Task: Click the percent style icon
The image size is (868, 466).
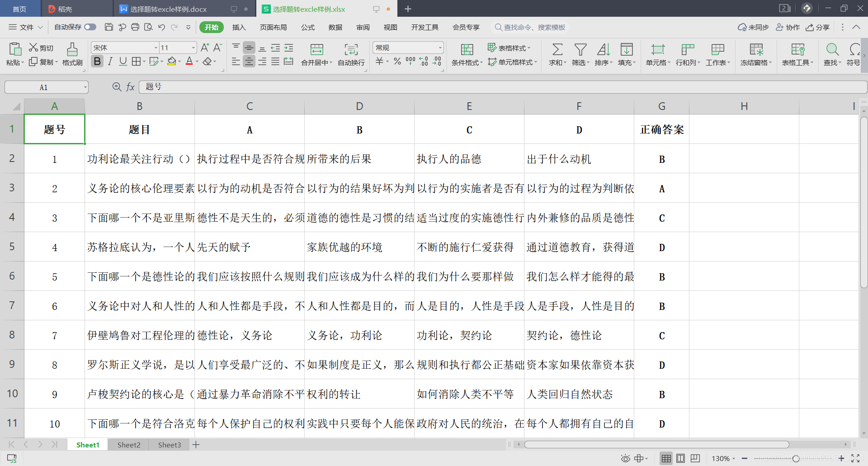Action: (x=397, y=61)
